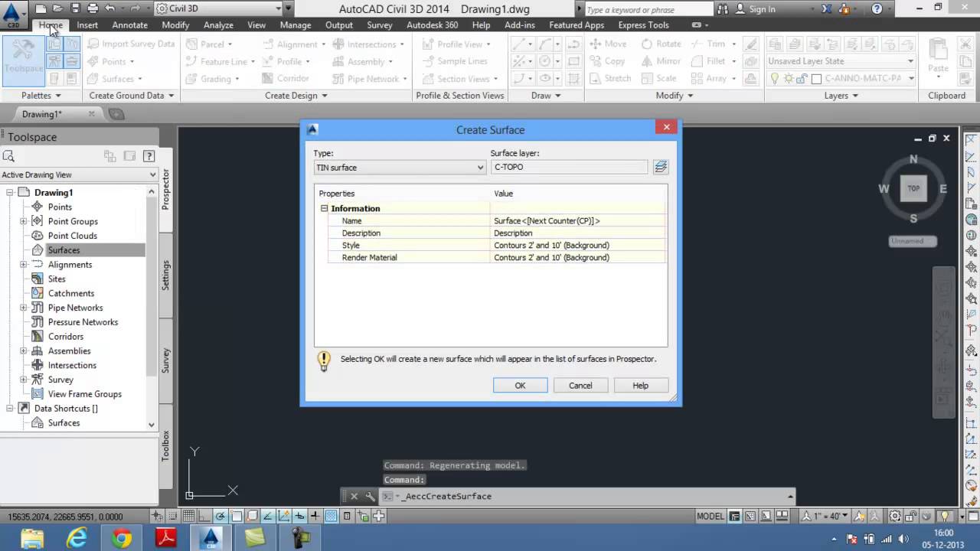Screen dimensions: 980x551
Task: Click the Sign In link
Action: point(762,9)
